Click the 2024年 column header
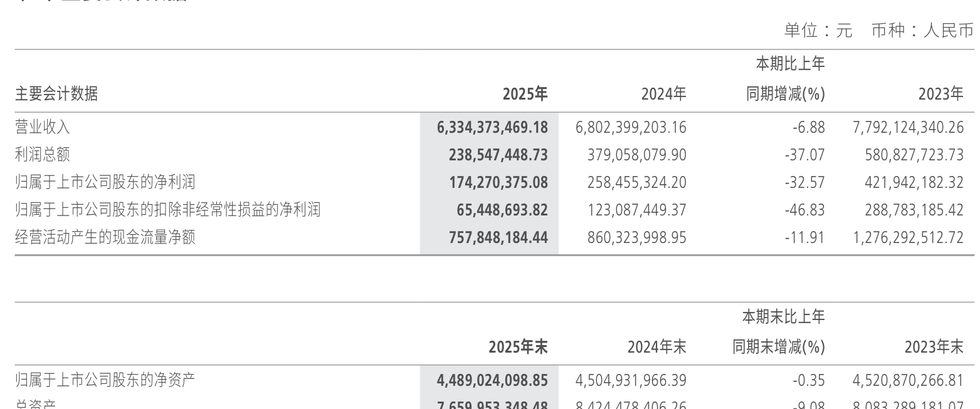This screenshot has width=980, height=409. pyautogui.click(x=663, y=94)
